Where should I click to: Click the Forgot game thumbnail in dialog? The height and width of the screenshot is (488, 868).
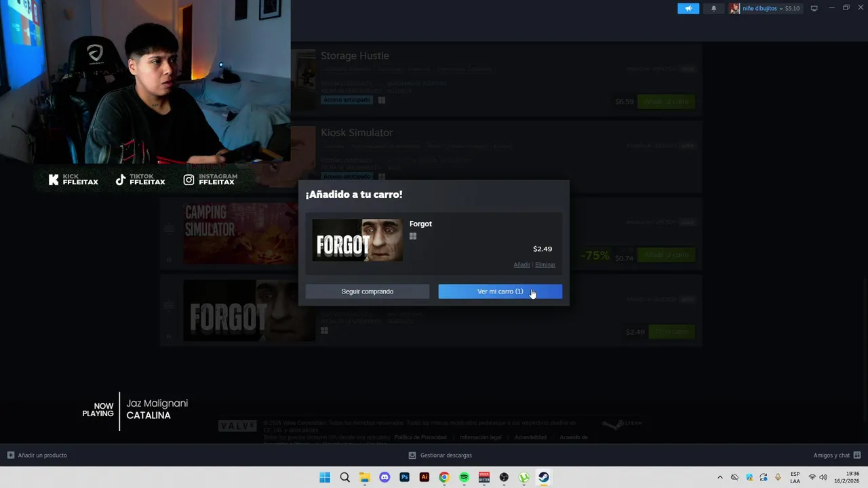point(357,240)
